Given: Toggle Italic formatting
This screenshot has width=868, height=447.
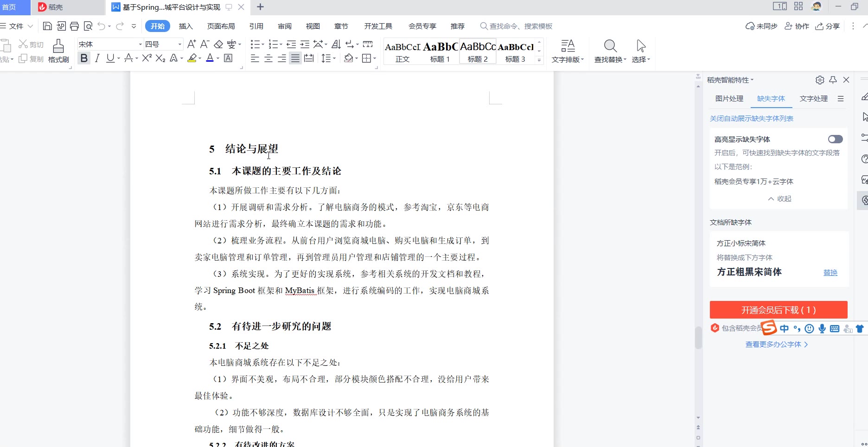Looking at the screenshot, I should pos(97,58).
